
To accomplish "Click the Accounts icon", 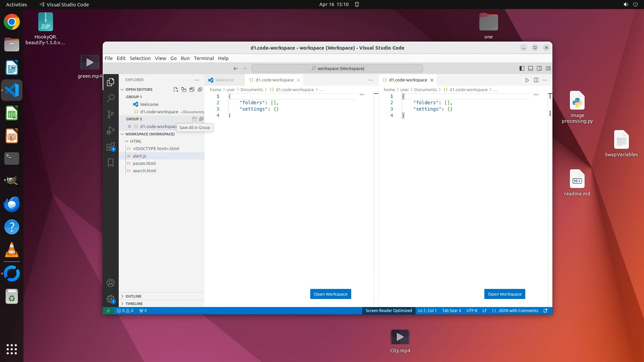I will (x=111, y=283).
